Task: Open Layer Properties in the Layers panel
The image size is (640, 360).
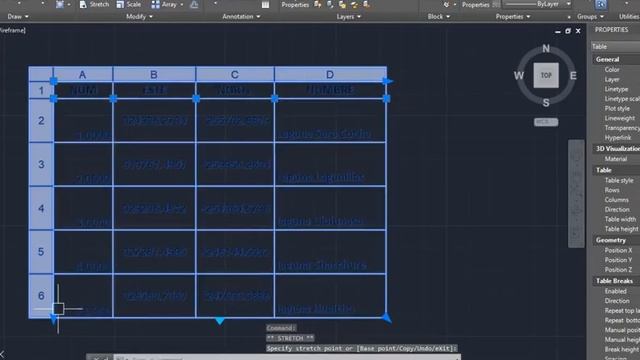Action: coord(295,4)
